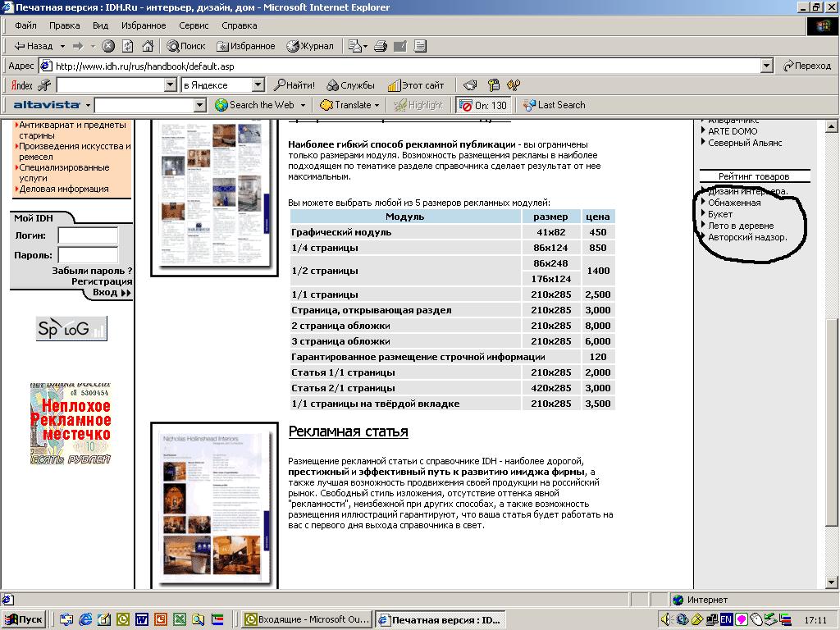Image resolution: width=840 pixels, height=630 pixels.
Task: Open the Журнал history panel
Action: [x=310, y=46]
